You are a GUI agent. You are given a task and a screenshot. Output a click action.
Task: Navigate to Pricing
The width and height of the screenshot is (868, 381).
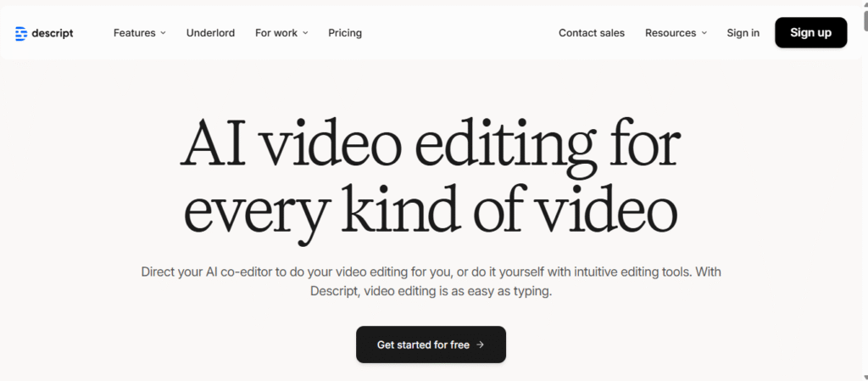345,33
